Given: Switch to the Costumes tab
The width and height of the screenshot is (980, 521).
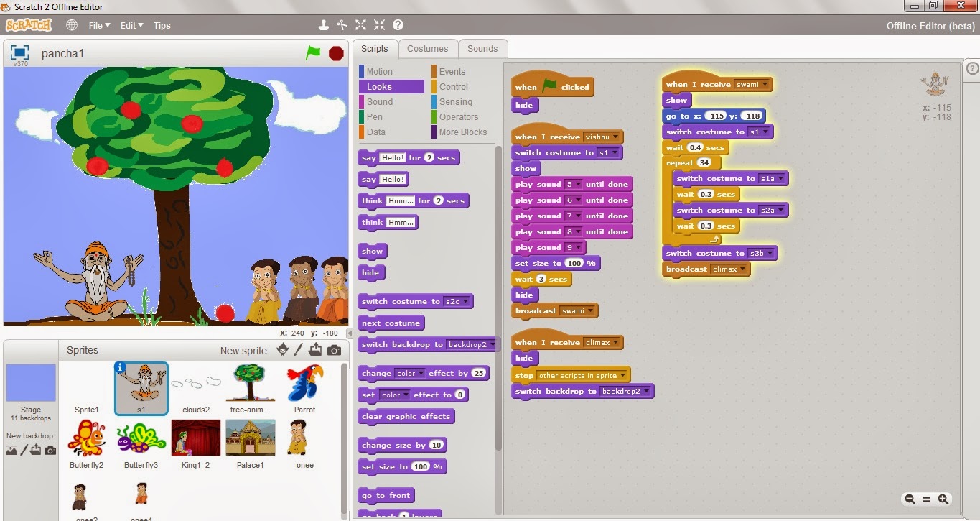Looking at the screenshot, I should pyautogui.click(x=429, y=48).
